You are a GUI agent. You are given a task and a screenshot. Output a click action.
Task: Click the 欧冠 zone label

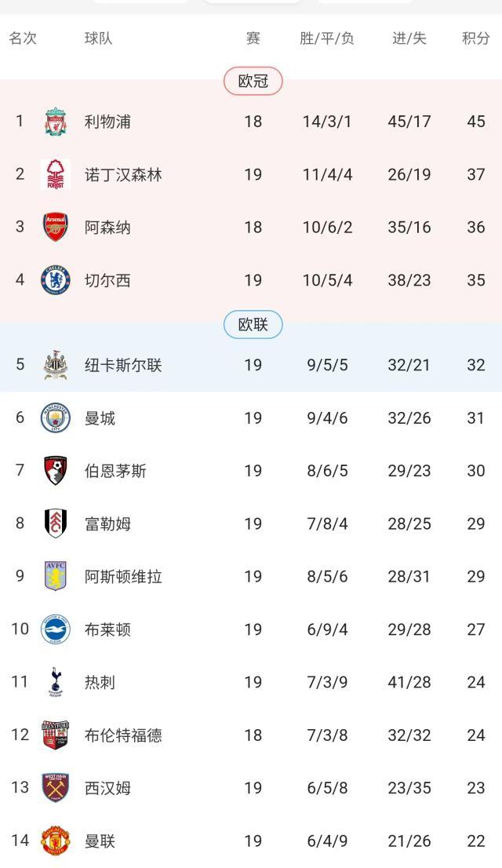(x=253, y=81)
